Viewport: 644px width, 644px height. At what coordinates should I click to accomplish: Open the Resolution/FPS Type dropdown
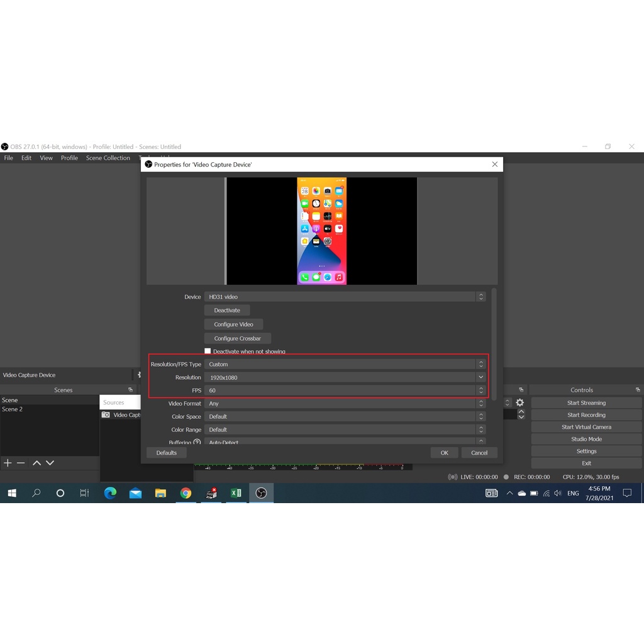pos(345,364)
